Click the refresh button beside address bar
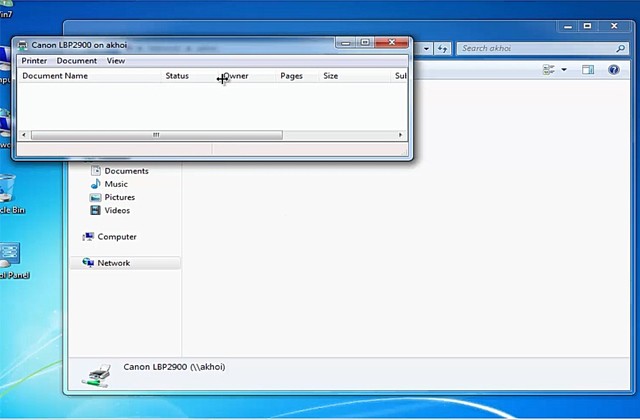This screenshot has height=420, width=640. [x=442, y=49]
